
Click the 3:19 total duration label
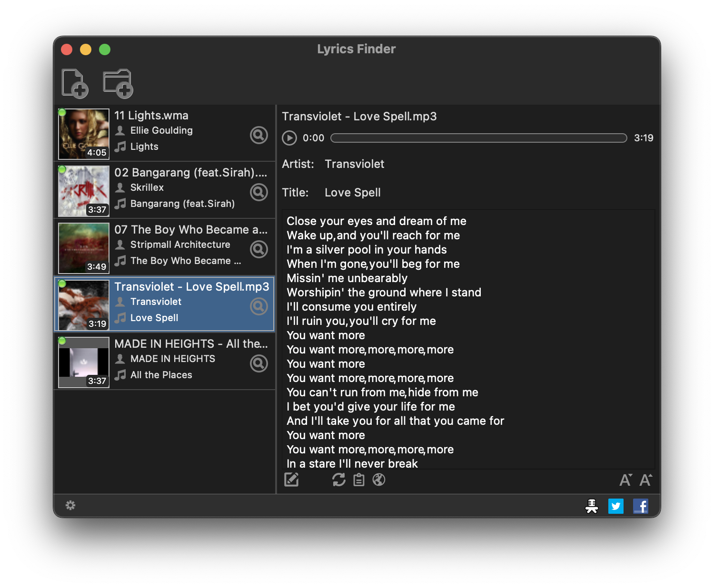point(644,138)
